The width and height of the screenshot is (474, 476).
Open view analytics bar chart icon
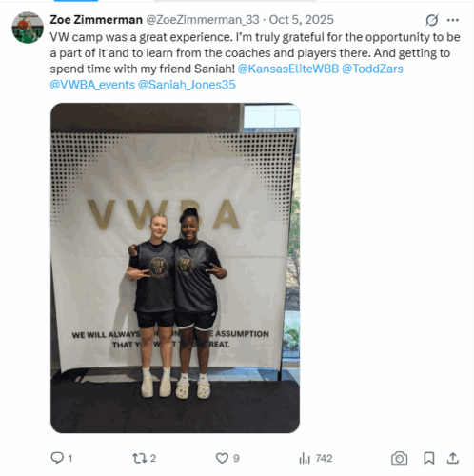pyautogui.click(x=305, y=458)
